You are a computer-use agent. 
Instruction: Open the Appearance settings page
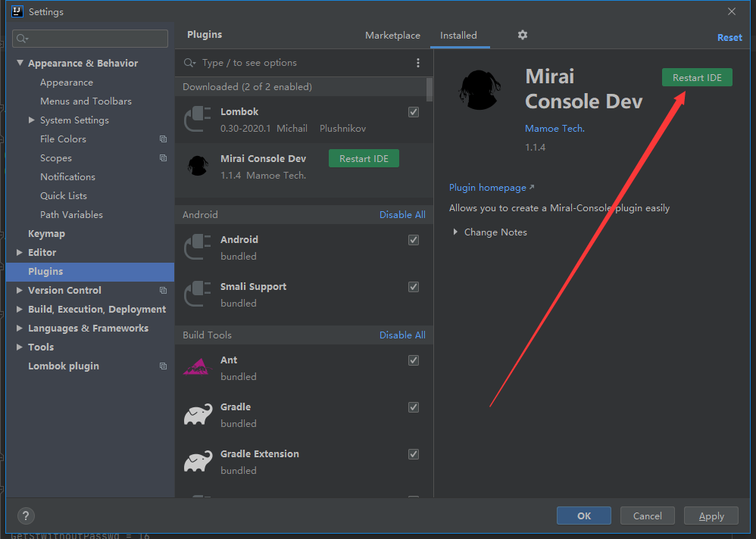click(67, 83)
